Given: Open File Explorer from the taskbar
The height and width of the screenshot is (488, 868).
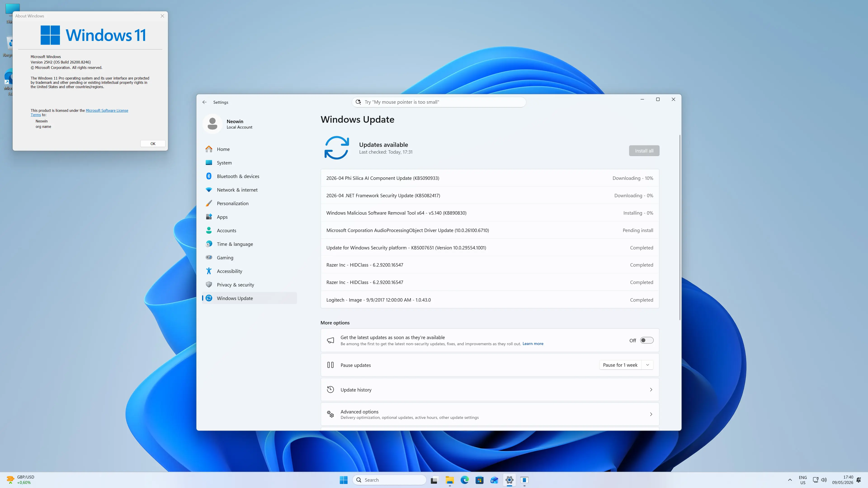Looking at the screenshot, I should [x=450, y=480].
